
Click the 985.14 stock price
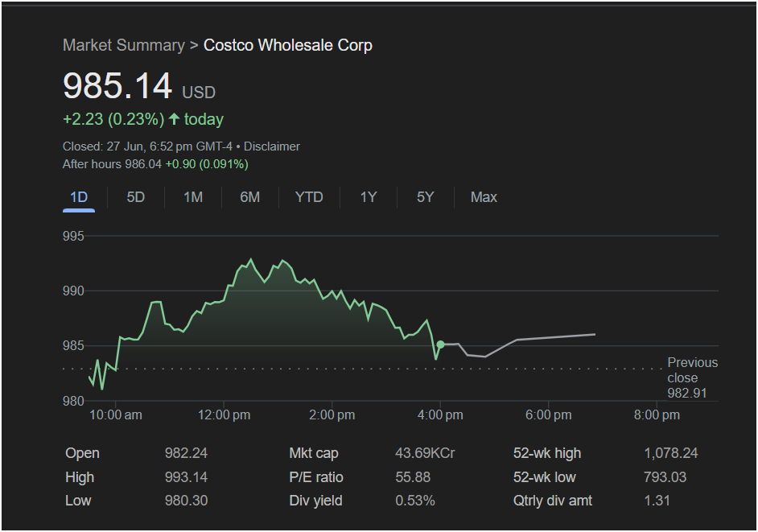117,86
